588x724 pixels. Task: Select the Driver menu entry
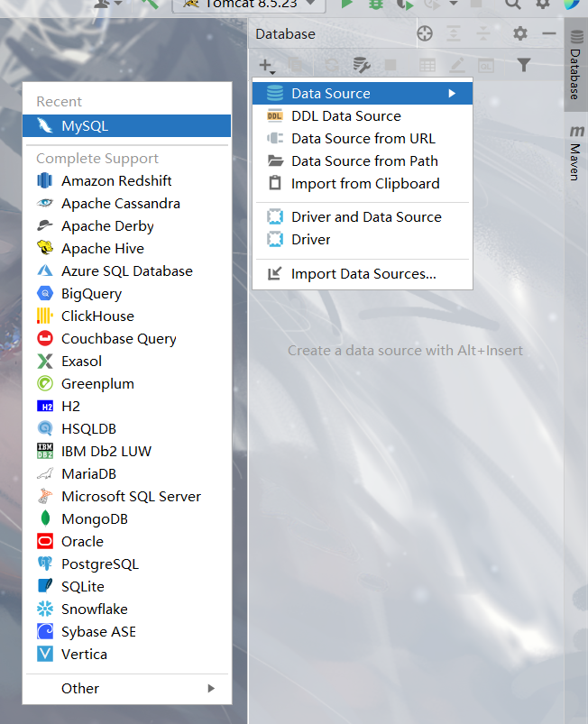pyautogui.click(x=363, y=240)
